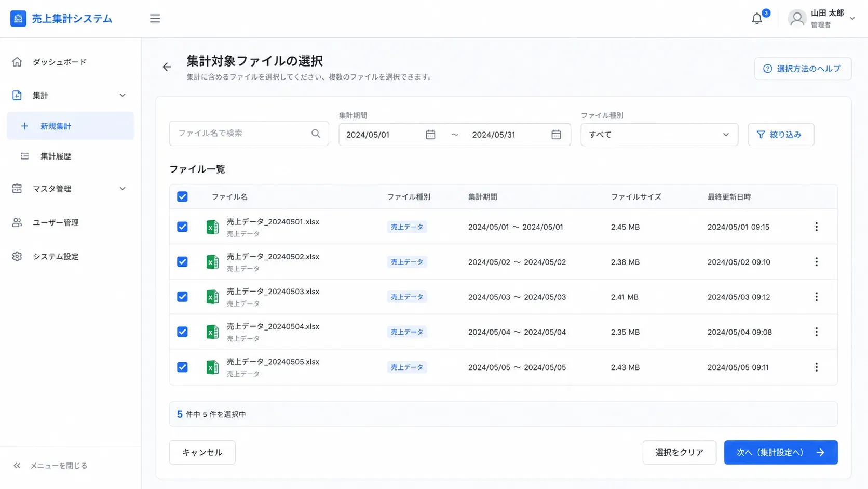Image resolution: width=868 pixels, height=489 pixels.
Task: Open 選択方法のヘルプ button
Action: (803, 69)
